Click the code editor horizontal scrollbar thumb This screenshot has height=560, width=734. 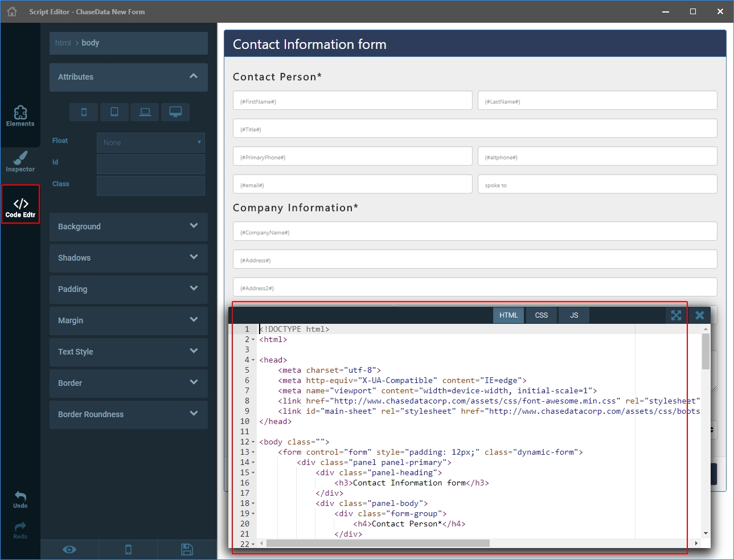click(378, 543)
